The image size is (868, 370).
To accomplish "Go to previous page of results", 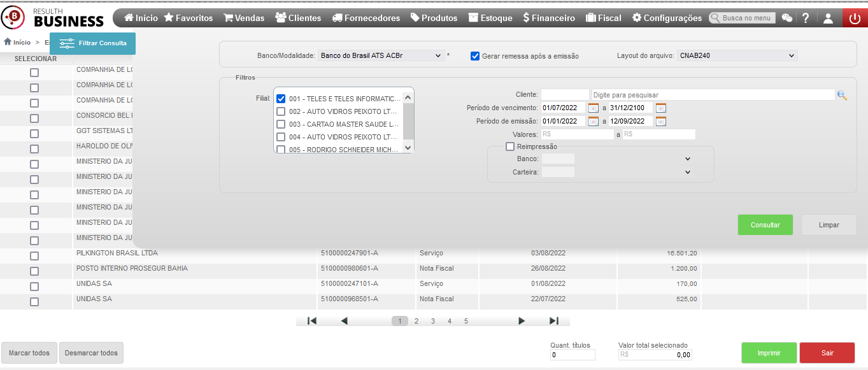I will click(345, 321).
